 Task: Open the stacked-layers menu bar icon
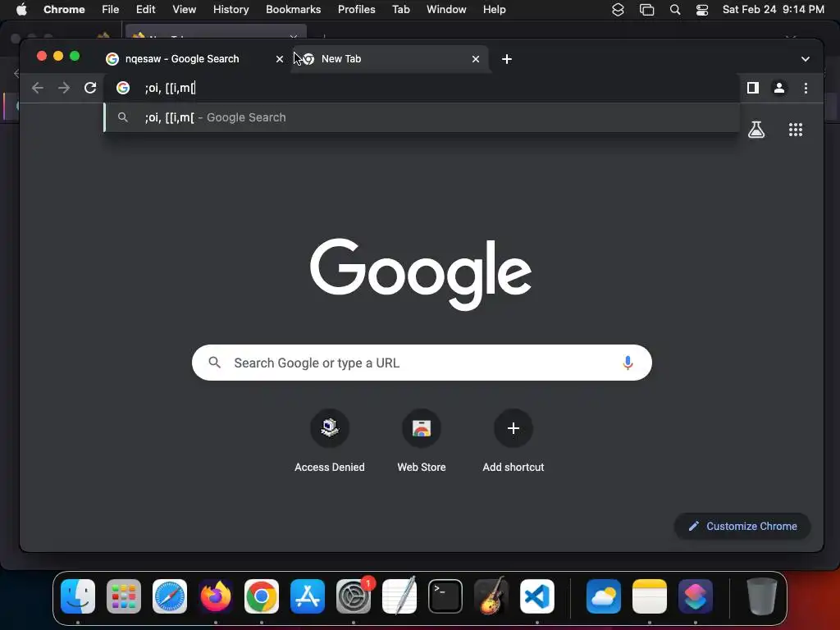coord(618,9)
